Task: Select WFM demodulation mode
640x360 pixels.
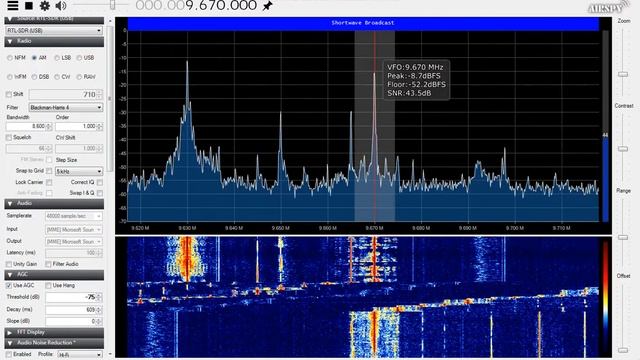Action: 10,77
